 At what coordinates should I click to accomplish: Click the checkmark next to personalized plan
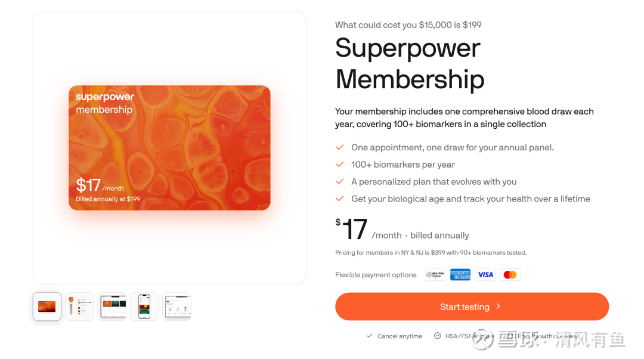(340, 182)
